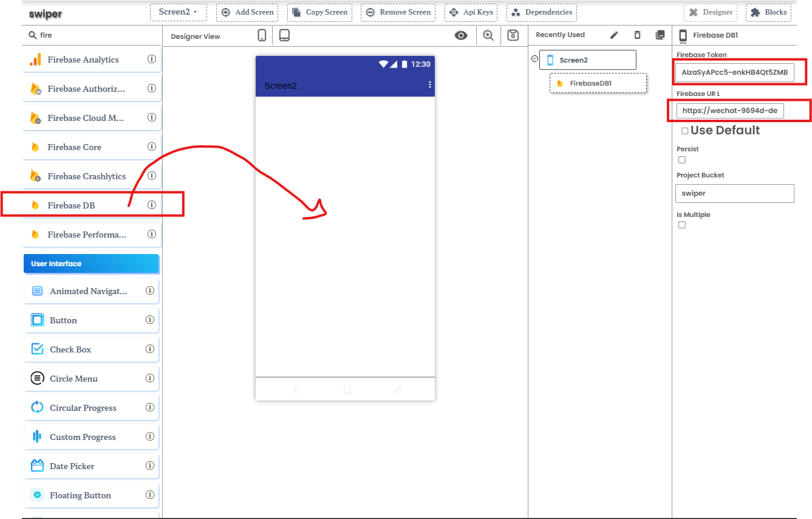The height and width of the screenshot is (519, 812).
Task: Click the search magnifier icon
Action: click(33, 35)
